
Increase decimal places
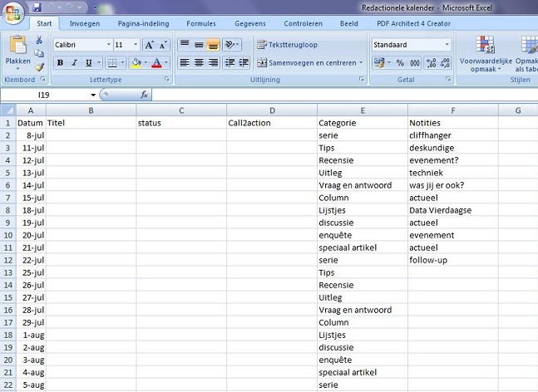pyautogui.click(x=431, y=63)
